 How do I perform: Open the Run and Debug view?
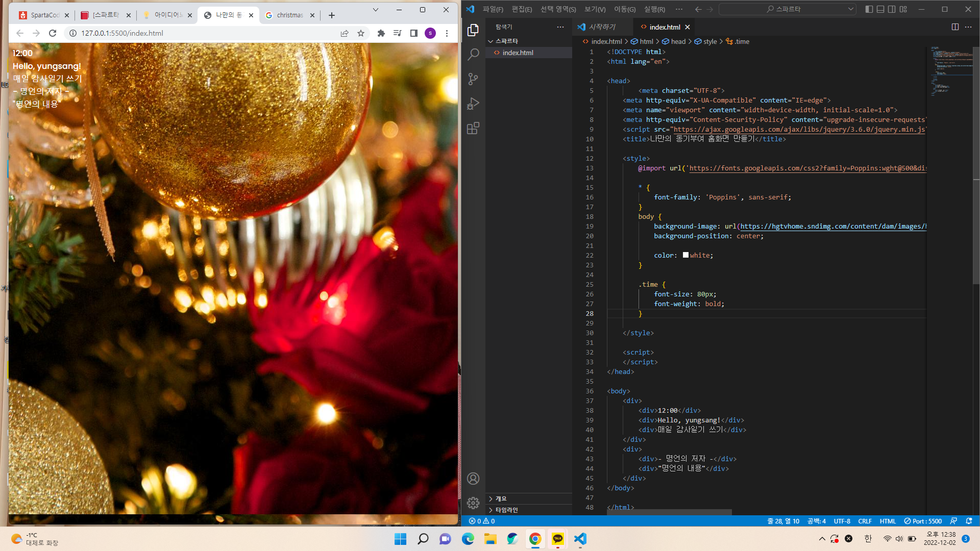coord(473,104)
